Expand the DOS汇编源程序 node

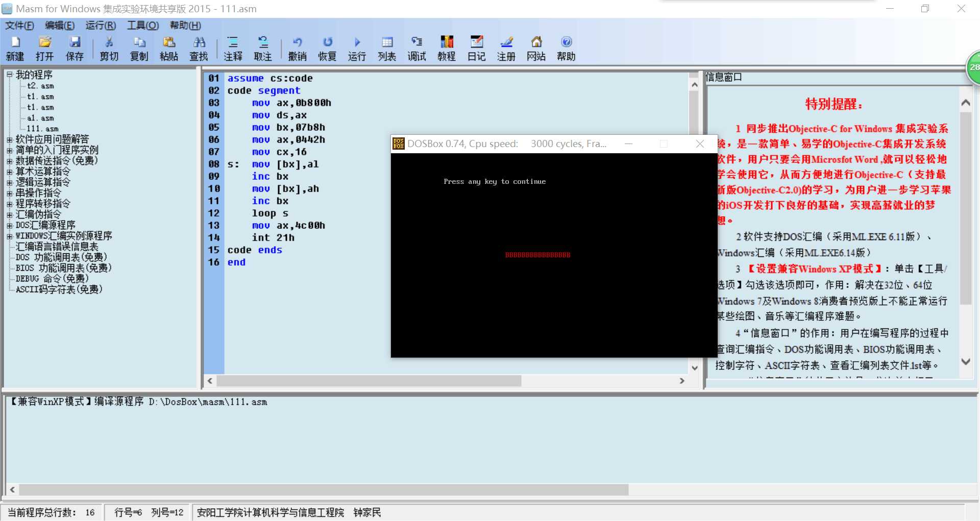pos(9,225)
